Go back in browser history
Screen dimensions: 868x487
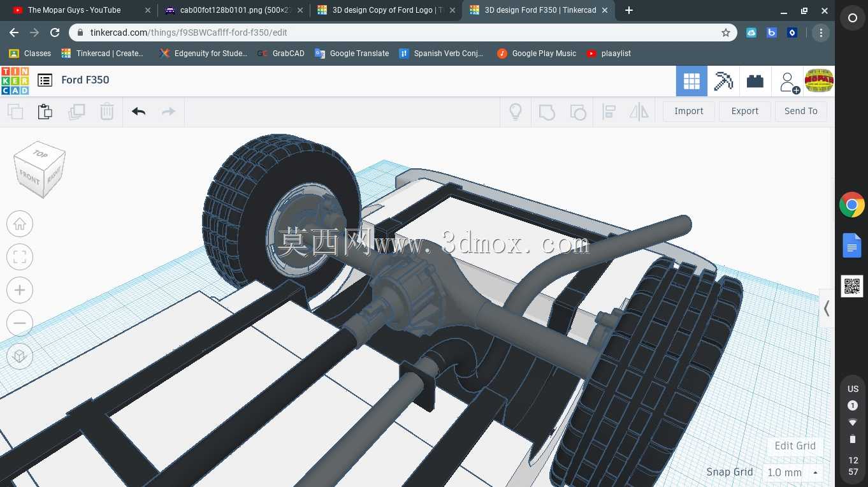(14, 33)
